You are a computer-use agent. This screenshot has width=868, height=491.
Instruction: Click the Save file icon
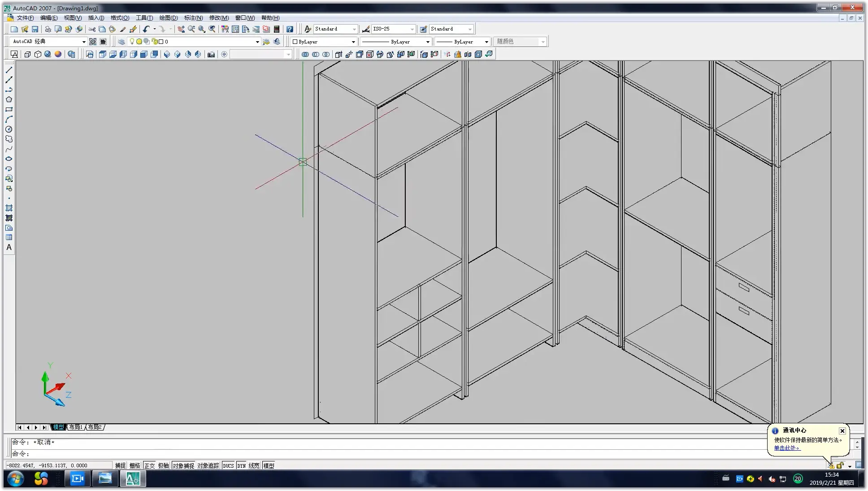[x=35, y=29]
